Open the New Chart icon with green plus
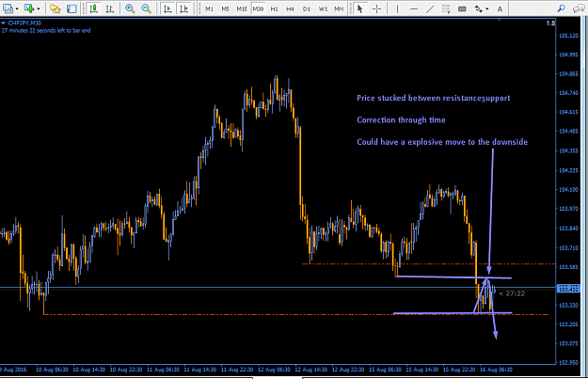 [29, 8]
